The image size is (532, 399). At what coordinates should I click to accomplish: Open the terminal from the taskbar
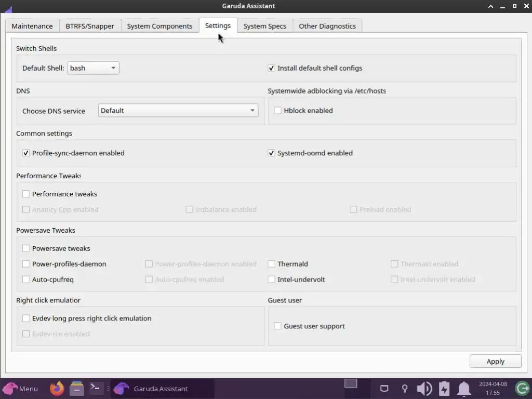coord(95,388)
